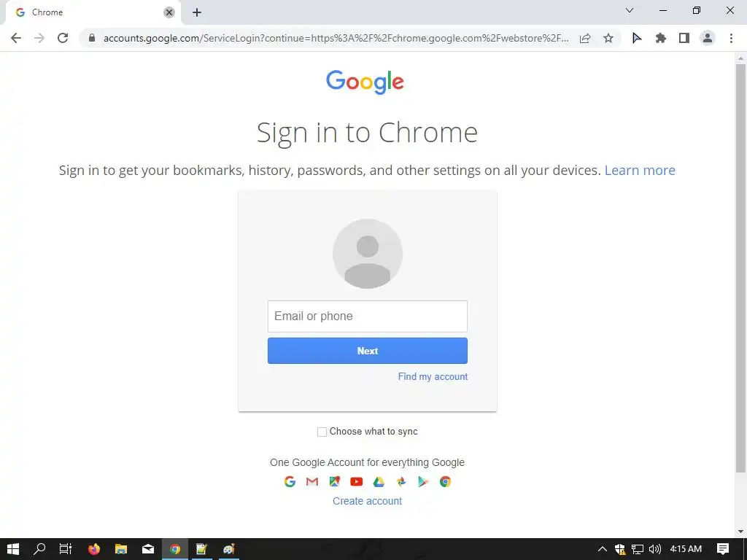Click the vertical page scrollbar
Image resolution: width=747 pixels, height=560 pixels.
pos(740,268)
